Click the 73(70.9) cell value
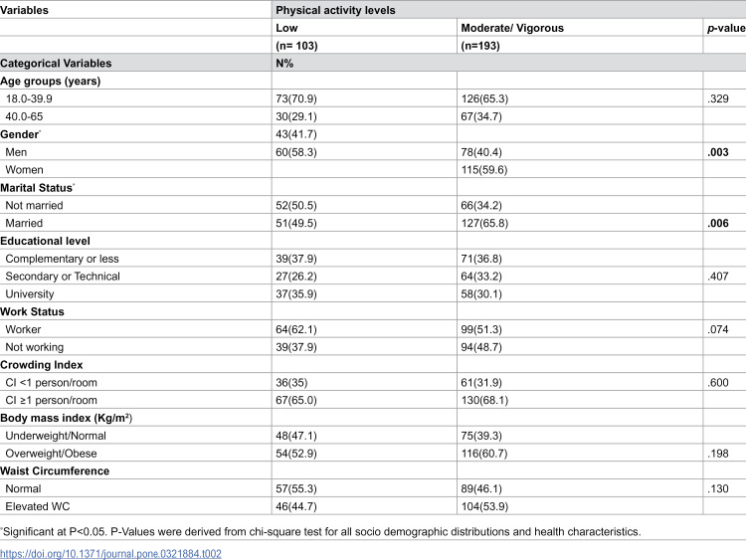The height and width of the screenshot is (560, 746). point(296,98)
